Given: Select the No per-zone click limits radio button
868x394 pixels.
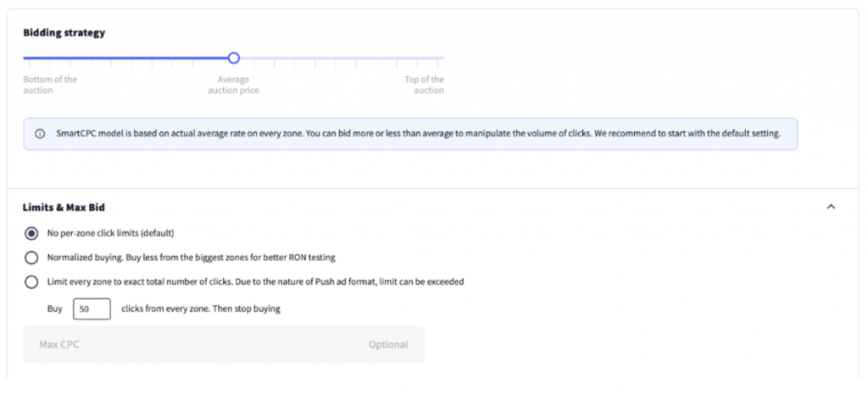Looking at the screenshot, I should 31,233.
